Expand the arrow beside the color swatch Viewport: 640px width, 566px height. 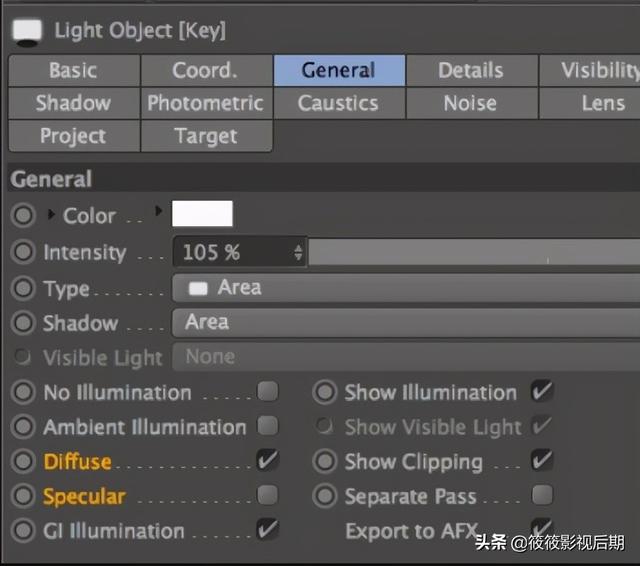(x=158, y=211)
